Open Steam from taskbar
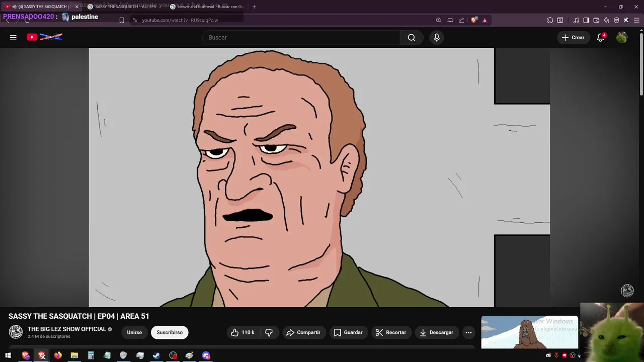 coord(156,355)
